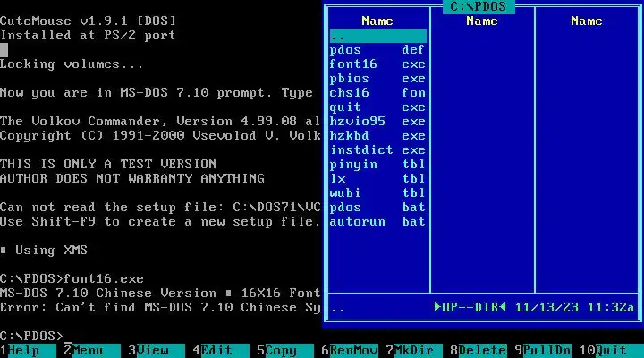
Task: Click the C:\PDOS panel path title
Action: pyautogui.click(x=479, y=7)
